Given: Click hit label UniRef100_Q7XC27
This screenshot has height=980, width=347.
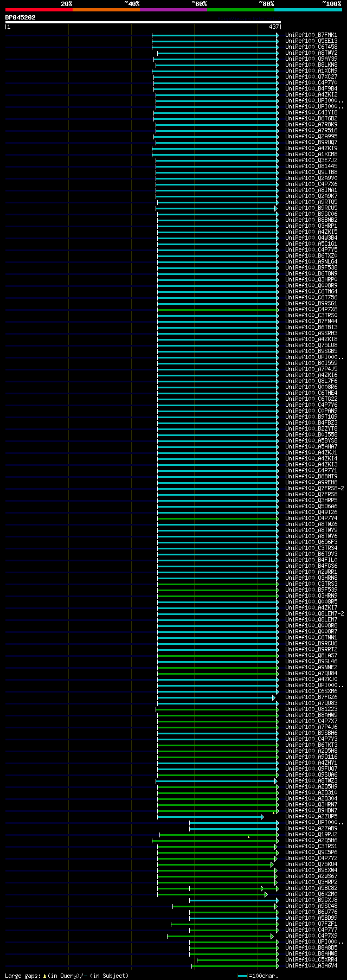Looking at the screenshot, I should tap(311, 76).
